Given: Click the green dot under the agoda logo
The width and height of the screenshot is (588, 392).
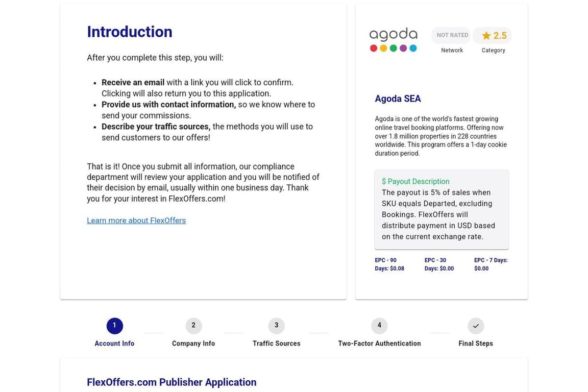Looking at the screenshot, I should pyautogui.click(x=393, y=48).
